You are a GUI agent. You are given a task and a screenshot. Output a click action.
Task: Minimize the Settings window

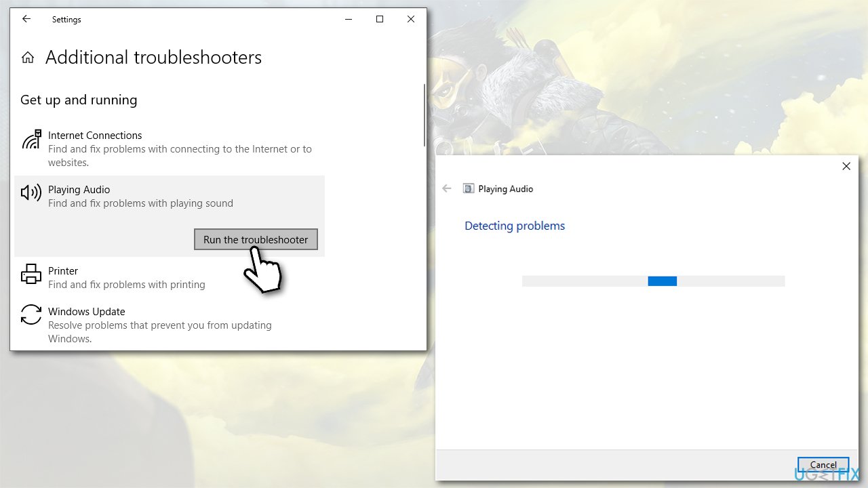coord(349,19)
